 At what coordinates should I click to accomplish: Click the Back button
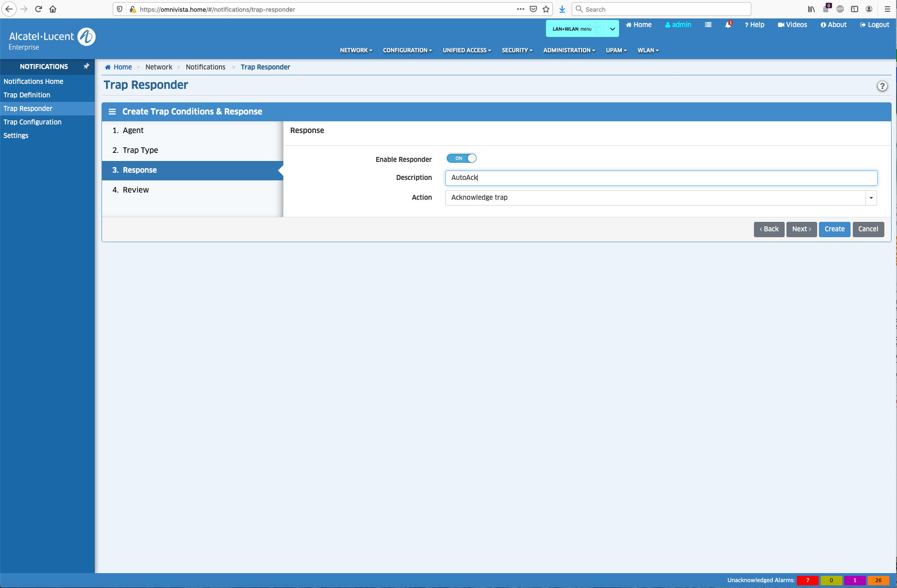click(x=769, y=230)
